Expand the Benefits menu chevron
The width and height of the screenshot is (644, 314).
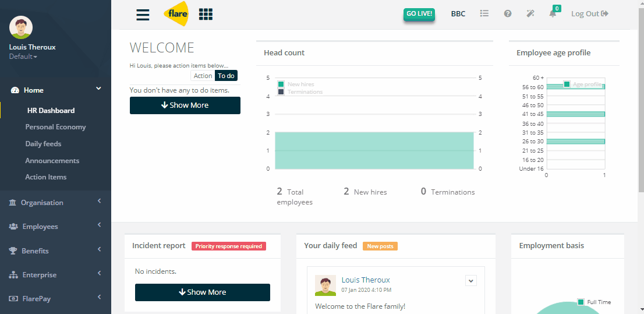point(99,249)
